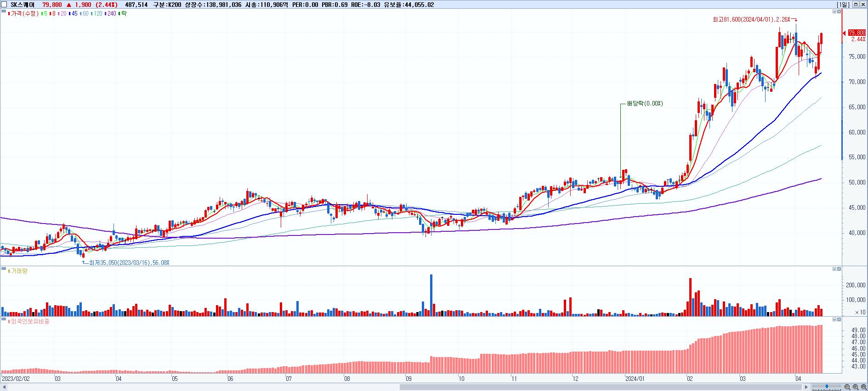868x391 pixels.
Task: Click the 2024/01 date axis label
Action: (635, 379)
